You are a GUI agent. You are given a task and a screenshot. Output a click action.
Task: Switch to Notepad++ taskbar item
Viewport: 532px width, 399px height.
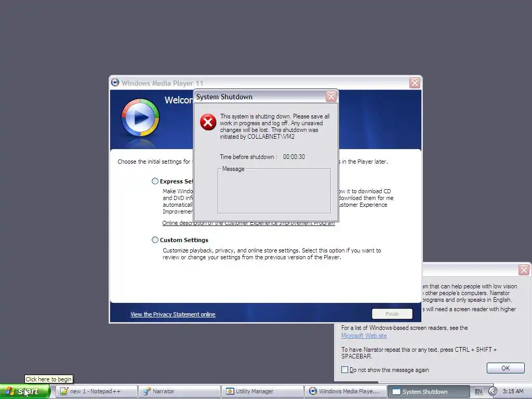97,391
